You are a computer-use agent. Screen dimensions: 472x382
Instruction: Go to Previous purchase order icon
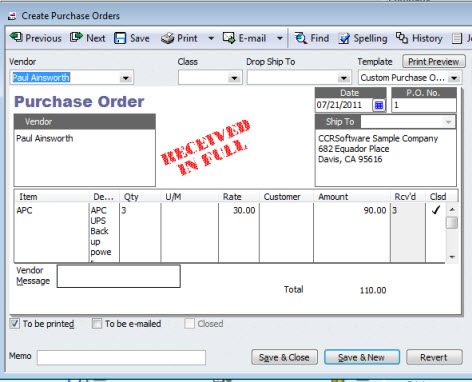tap(16, 37)
